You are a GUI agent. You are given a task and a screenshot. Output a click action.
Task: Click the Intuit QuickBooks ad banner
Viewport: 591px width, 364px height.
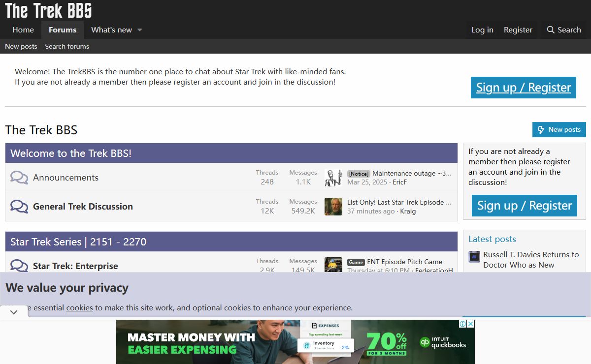pos(295,342)
